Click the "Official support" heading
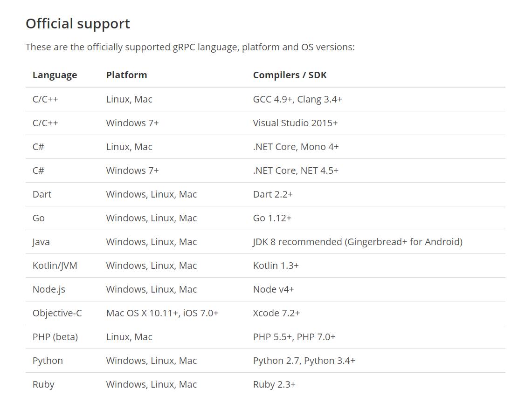The image size is (532, 403). [x=77, y=24]
